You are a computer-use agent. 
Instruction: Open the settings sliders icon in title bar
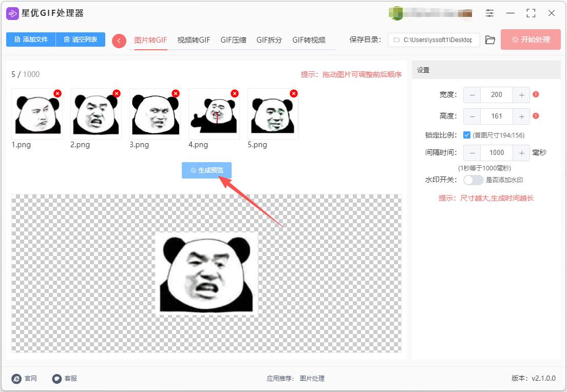(489, 13)
